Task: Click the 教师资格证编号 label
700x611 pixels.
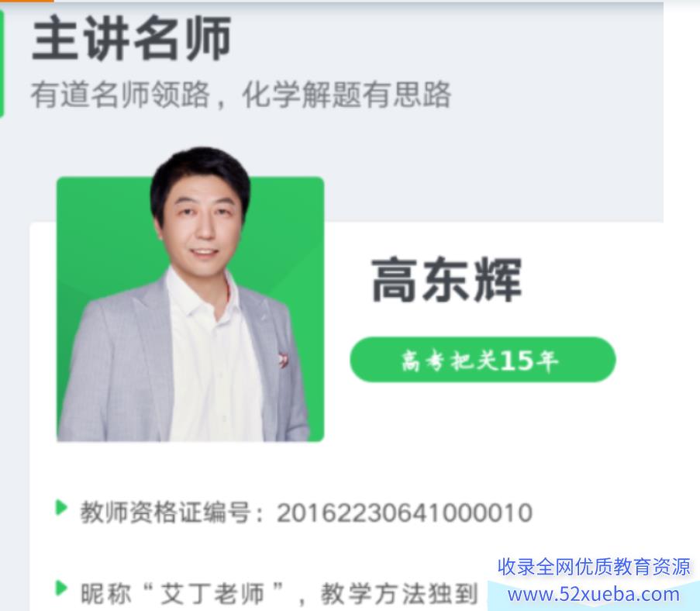Action: click(x=165, y=513)
